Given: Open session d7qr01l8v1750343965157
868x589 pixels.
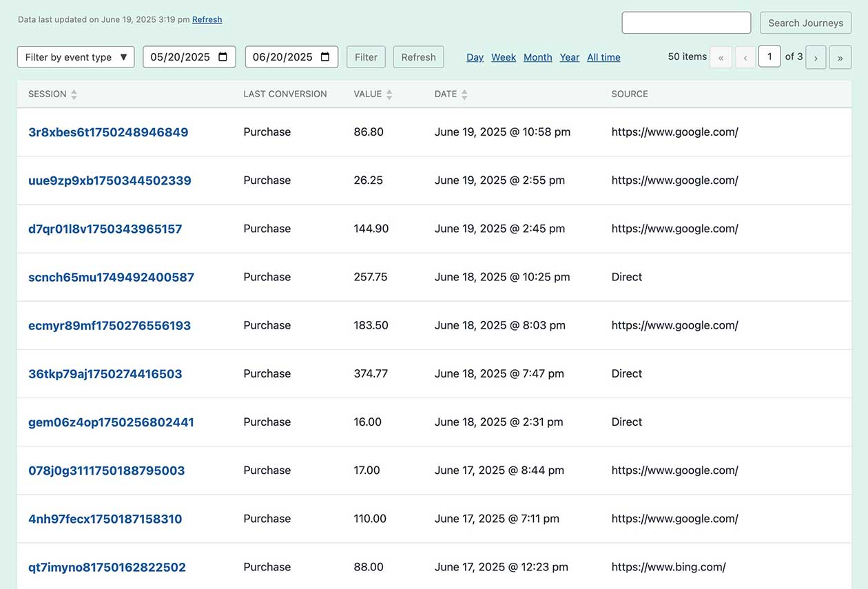Looking at the screenshot, I should click(x=105, y=229).
